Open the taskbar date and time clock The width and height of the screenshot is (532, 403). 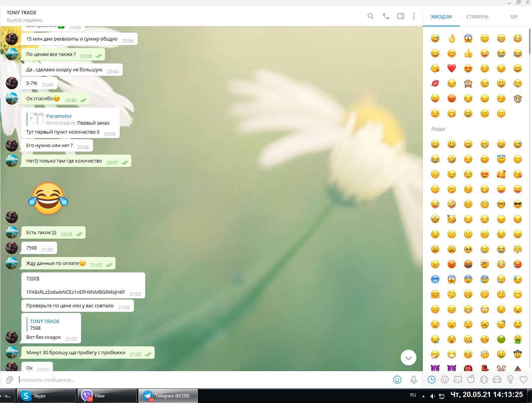[x=487, y=395]
